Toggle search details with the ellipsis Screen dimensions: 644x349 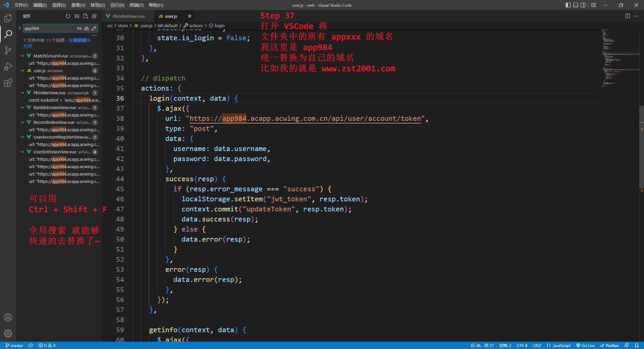coord(95,35)
